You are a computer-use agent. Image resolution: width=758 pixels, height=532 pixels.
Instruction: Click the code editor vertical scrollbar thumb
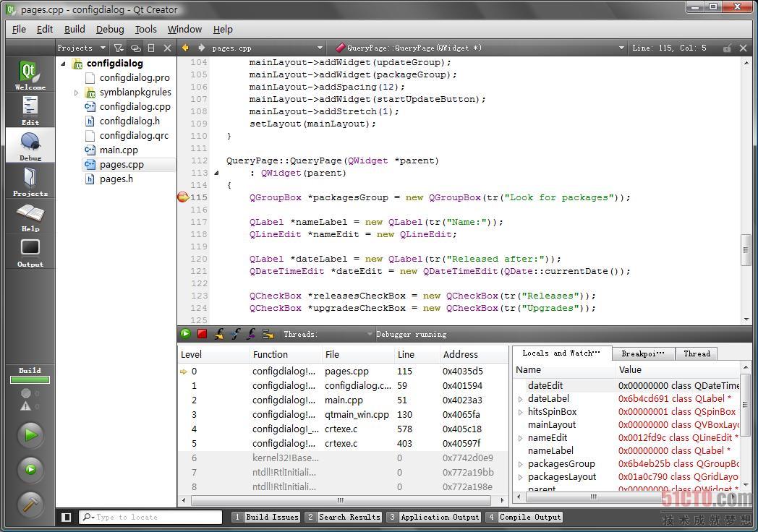(746, 250)
